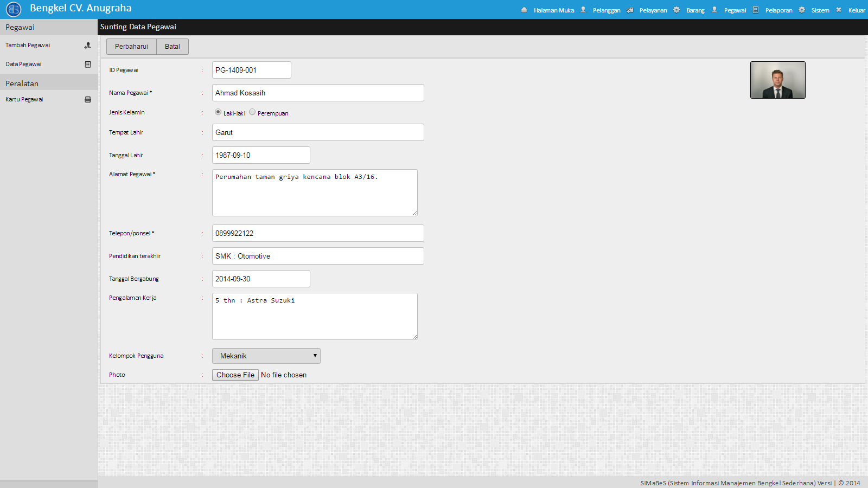Viewport: 868px width, 488px height.
Task: Click the Nama Pegawai input field
Action: (318, 93)
